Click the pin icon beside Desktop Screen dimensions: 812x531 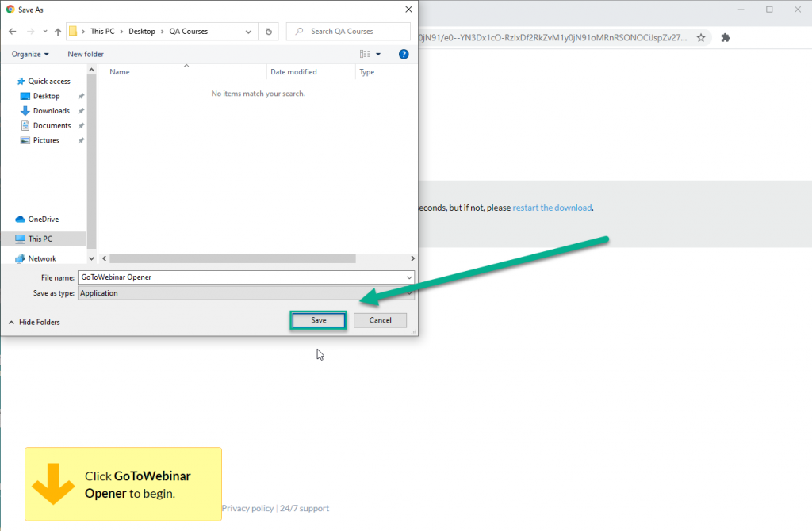point(81,96)
